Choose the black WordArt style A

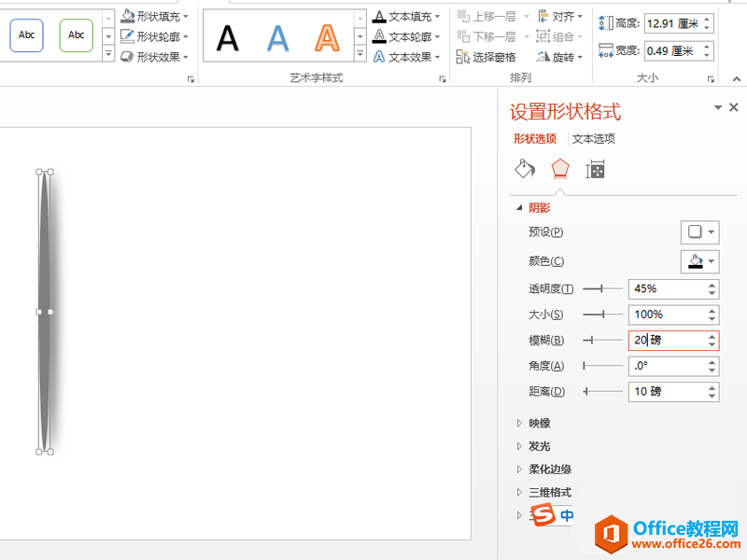228,37
